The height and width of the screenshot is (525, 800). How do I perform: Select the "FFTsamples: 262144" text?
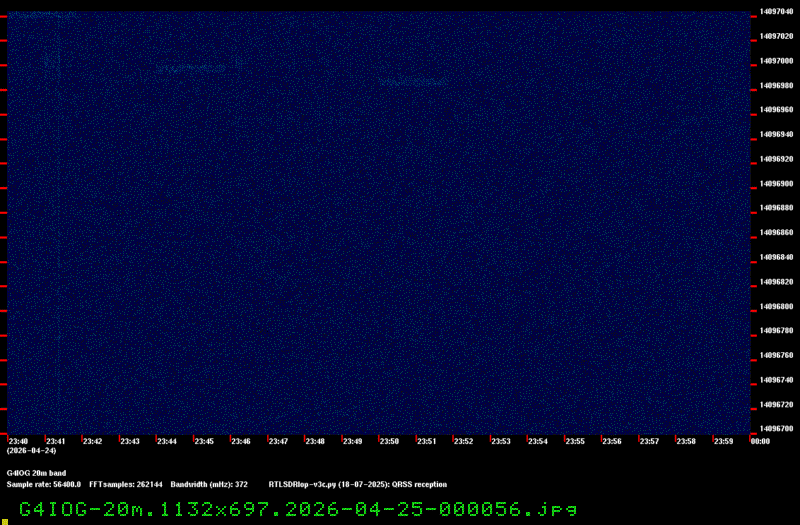click(x=126, y=484)
